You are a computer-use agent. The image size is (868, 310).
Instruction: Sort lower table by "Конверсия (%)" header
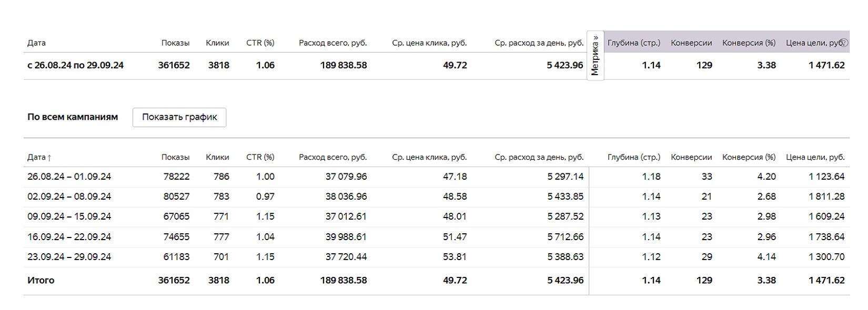point(749,157)
